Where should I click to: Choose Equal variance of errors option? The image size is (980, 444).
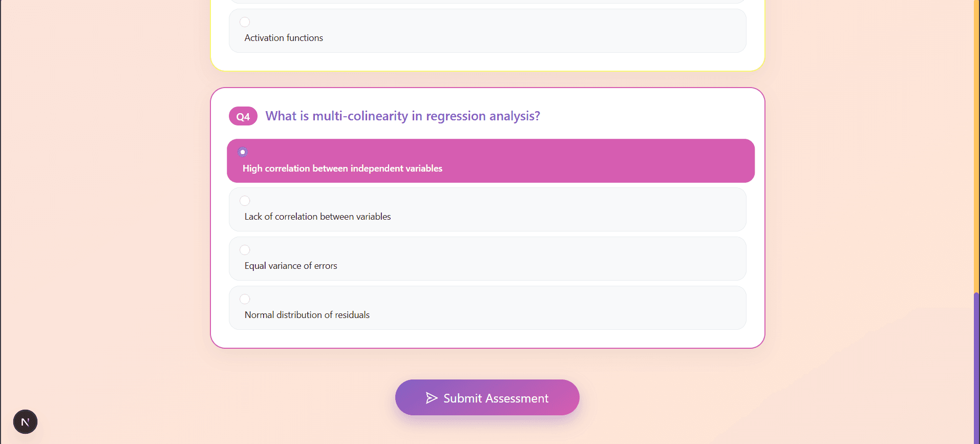(245, 250)
